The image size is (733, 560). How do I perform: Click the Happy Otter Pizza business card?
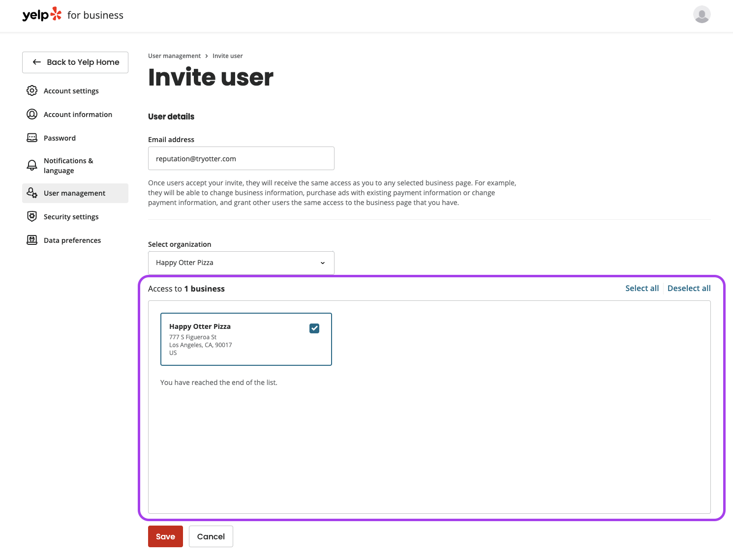[x=246, y=339]
